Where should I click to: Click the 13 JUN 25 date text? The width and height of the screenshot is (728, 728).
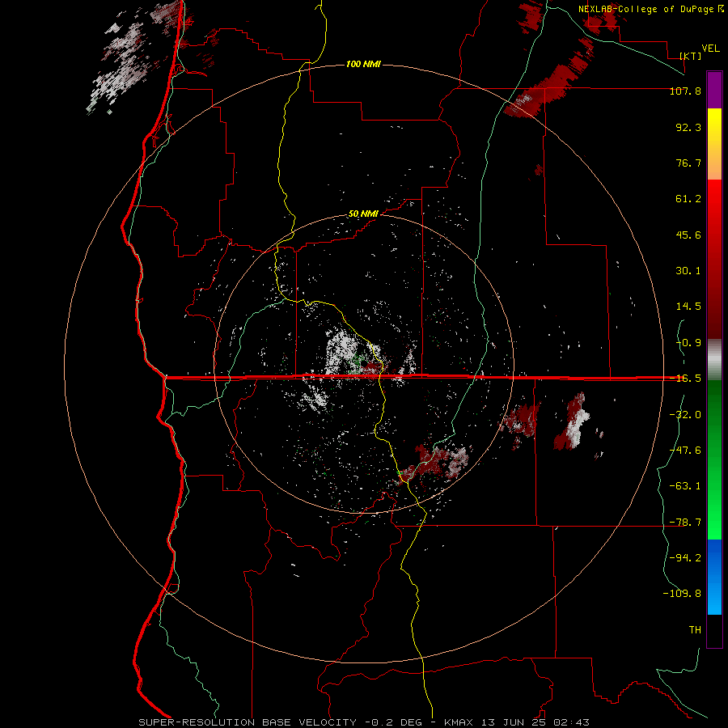(x=515, y=722)
